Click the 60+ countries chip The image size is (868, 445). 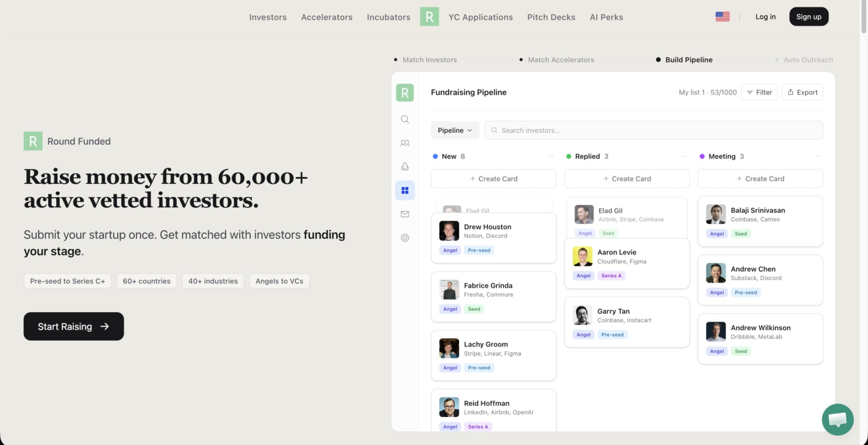146,281
